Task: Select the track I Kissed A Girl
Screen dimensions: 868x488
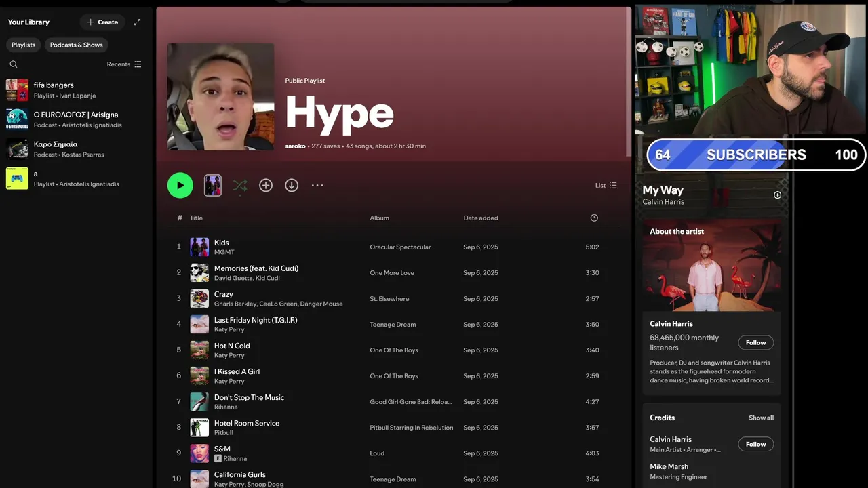Action: [x=237, y=371]
